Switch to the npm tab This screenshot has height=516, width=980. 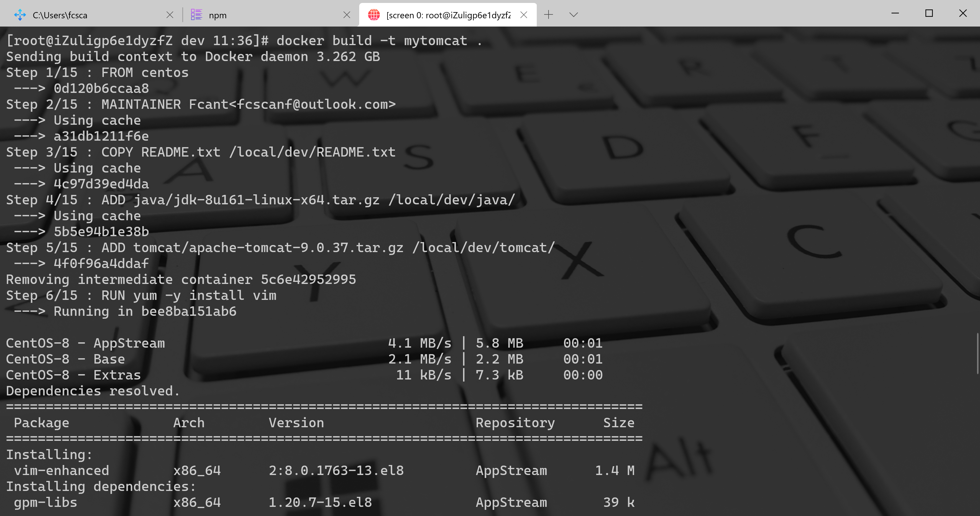tap(266, 15)
